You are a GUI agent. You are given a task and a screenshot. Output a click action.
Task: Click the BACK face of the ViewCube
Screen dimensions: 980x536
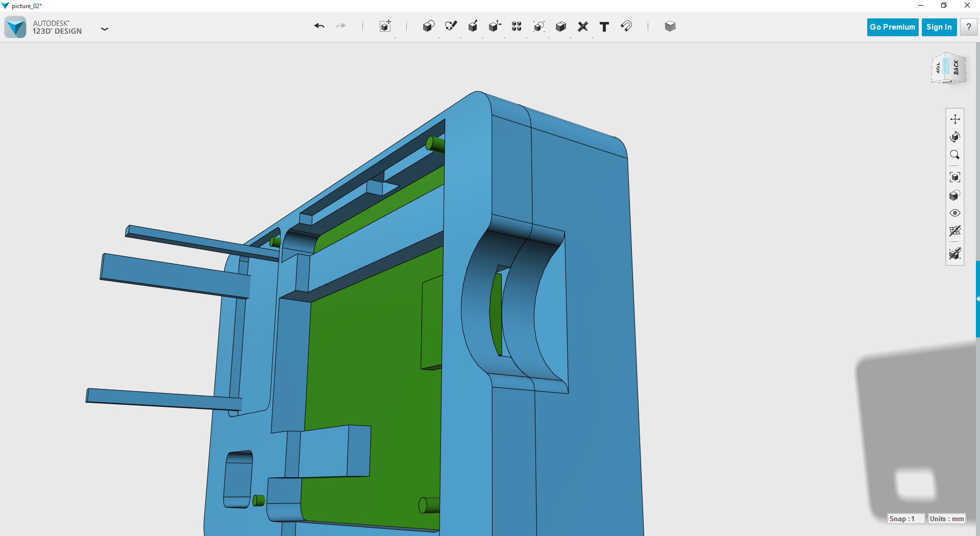pos(956,69)
